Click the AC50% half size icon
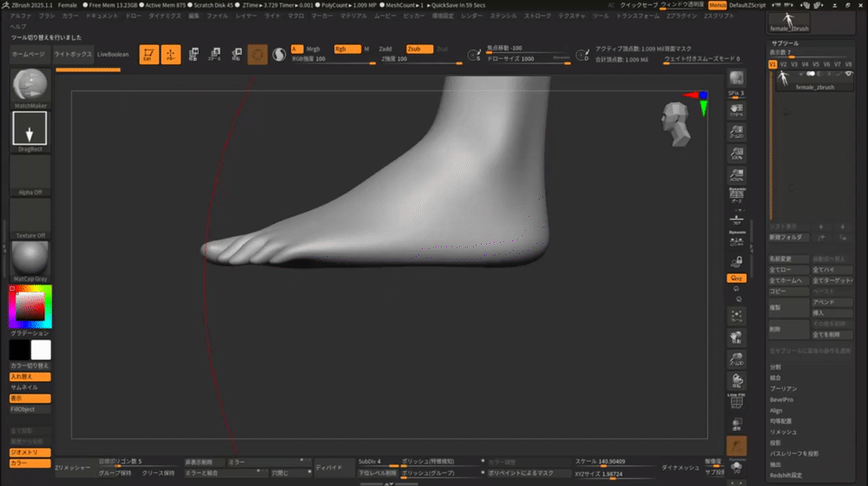 [736, 175]
